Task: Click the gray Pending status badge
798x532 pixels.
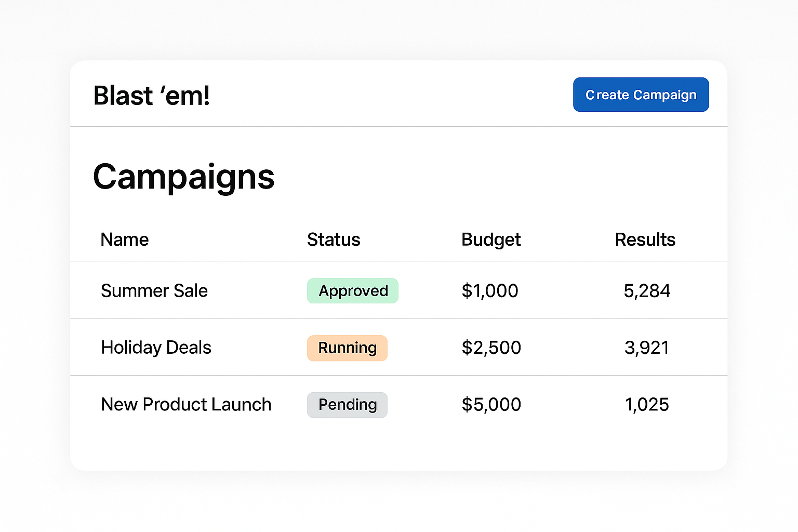Action: [347, 405]
